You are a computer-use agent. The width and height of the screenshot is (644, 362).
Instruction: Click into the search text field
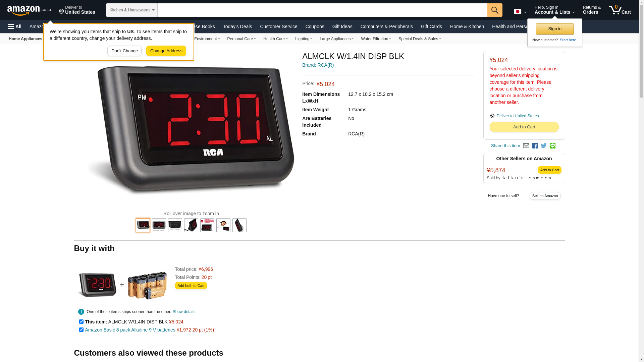click(322, 10)
